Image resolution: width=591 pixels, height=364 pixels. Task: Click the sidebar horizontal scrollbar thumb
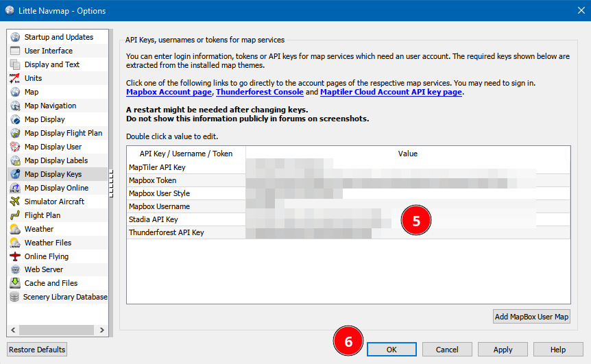(56, 330)
